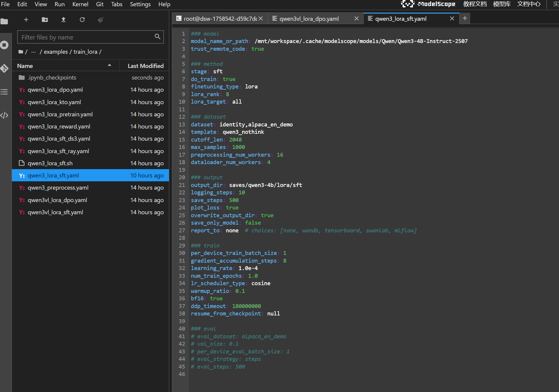Open a new tab with plus button

(465, 18)
